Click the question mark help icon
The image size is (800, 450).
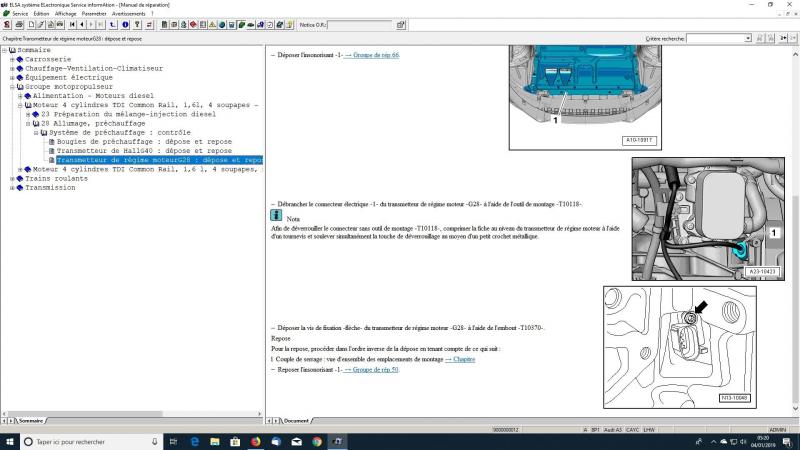(x=137, y=24)
